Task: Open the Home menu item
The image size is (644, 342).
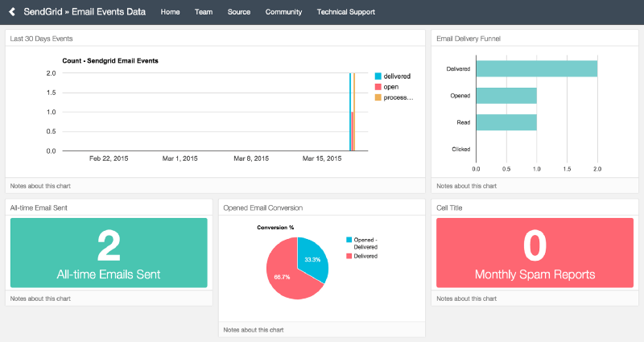Action: [170, 12]
